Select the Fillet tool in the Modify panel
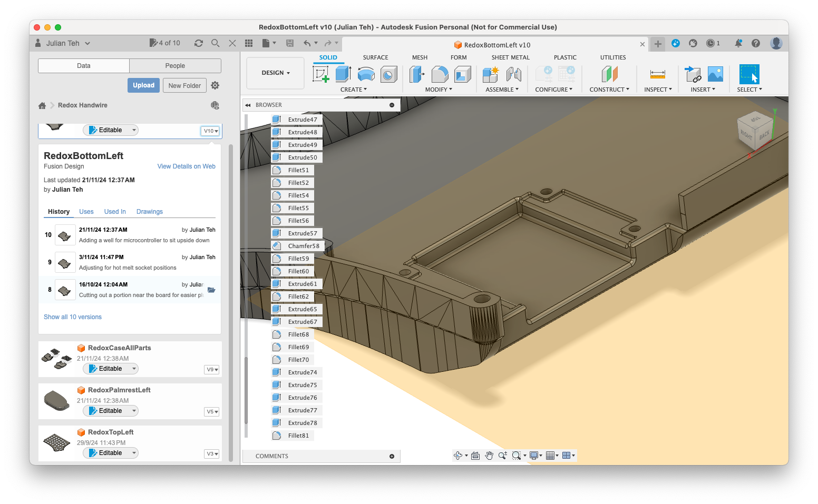 [x=439, y=75]
